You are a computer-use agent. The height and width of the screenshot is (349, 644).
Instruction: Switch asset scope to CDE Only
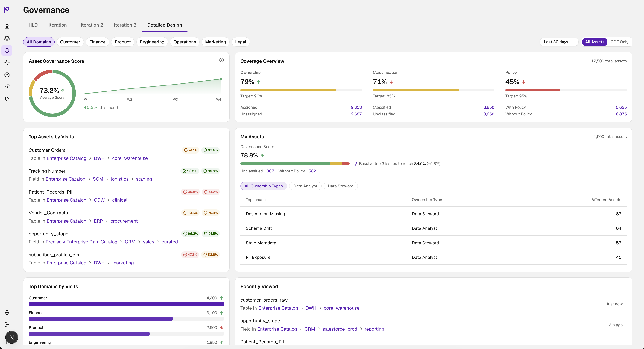pos(619,42)
